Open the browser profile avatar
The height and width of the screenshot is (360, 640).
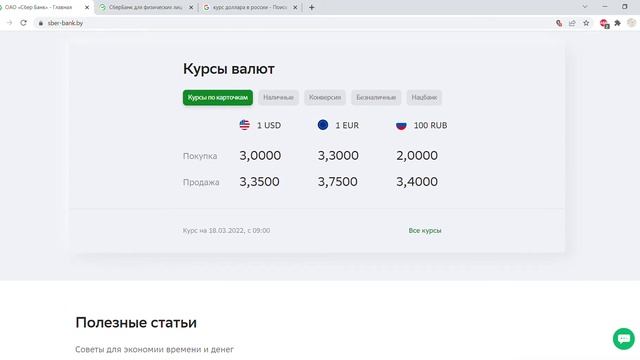coord(631,23)
